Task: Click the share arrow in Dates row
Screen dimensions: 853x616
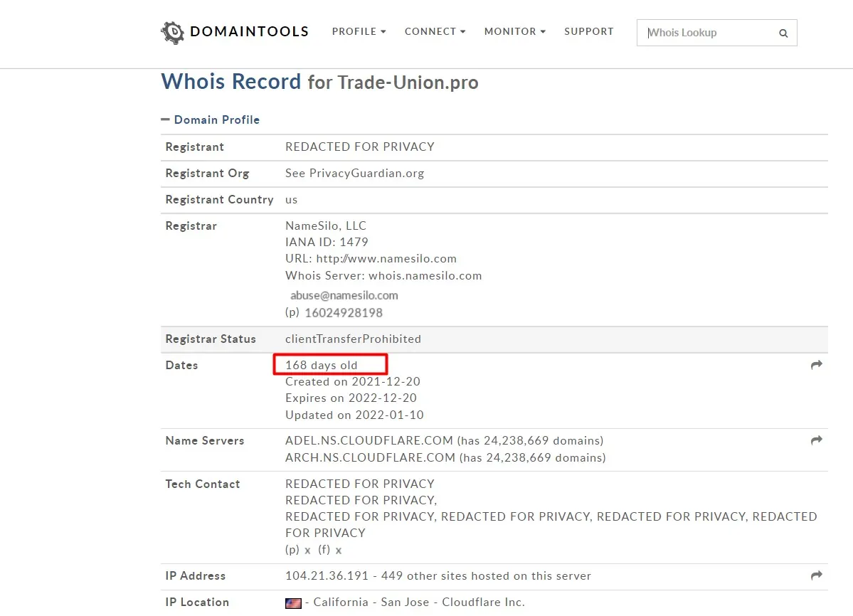Action: click(x=816, y=365)
